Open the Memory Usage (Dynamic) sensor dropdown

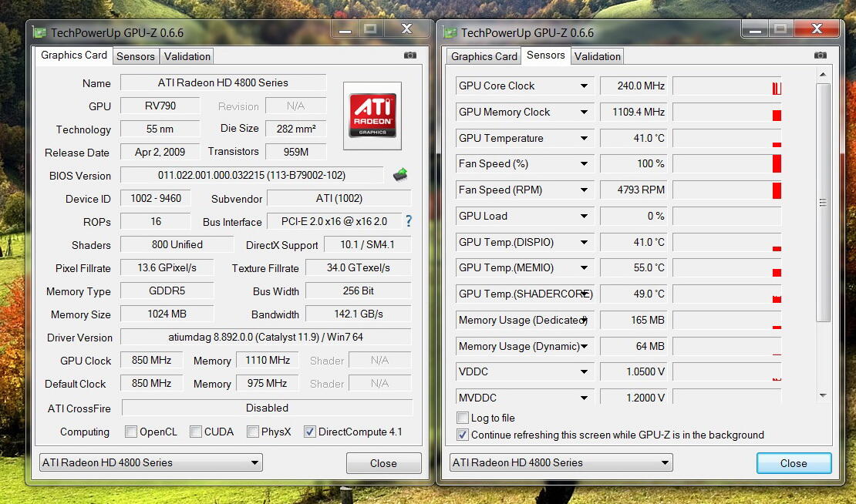coord(584,346)
